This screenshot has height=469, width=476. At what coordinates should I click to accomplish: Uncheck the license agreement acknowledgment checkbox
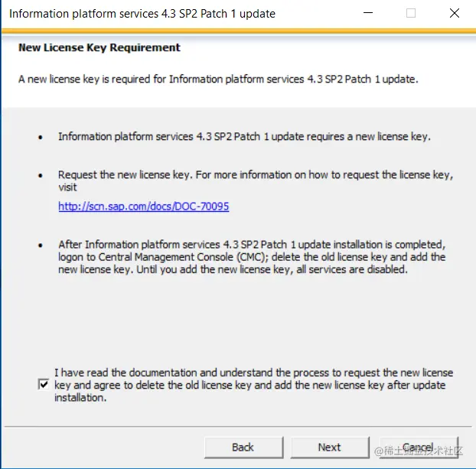(44, 384)
